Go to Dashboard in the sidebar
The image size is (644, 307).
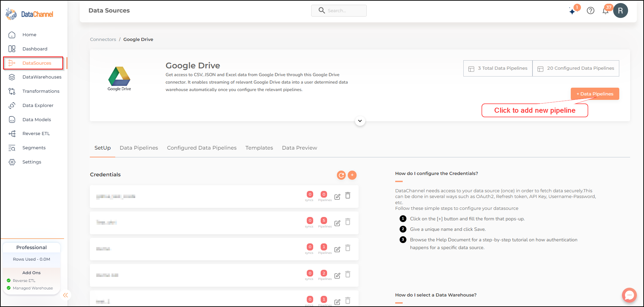(35, 49)
